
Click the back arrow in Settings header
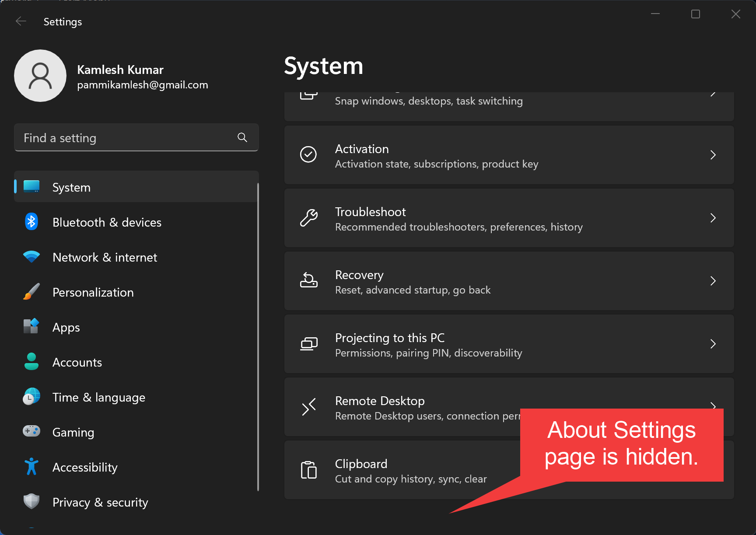point(21,21)
